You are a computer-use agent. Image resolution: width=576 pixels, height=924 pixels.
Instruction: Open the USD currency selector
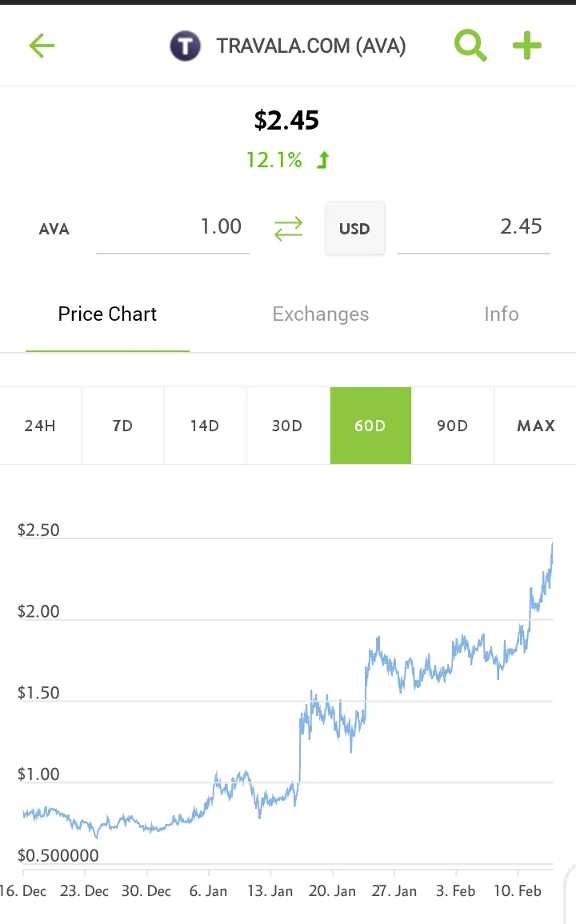pos(355,229)
